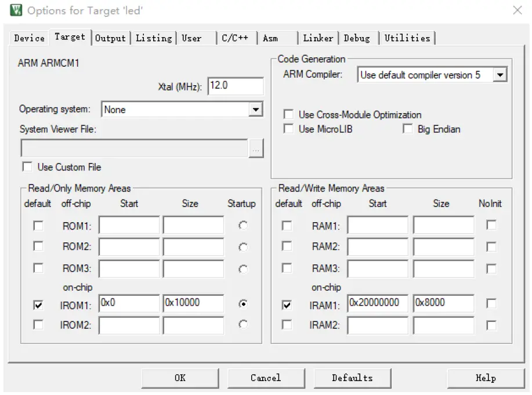Click the OK button
The width and height of the screenshot is (532, 395).
pyautogui.click(x=180, y=378)
